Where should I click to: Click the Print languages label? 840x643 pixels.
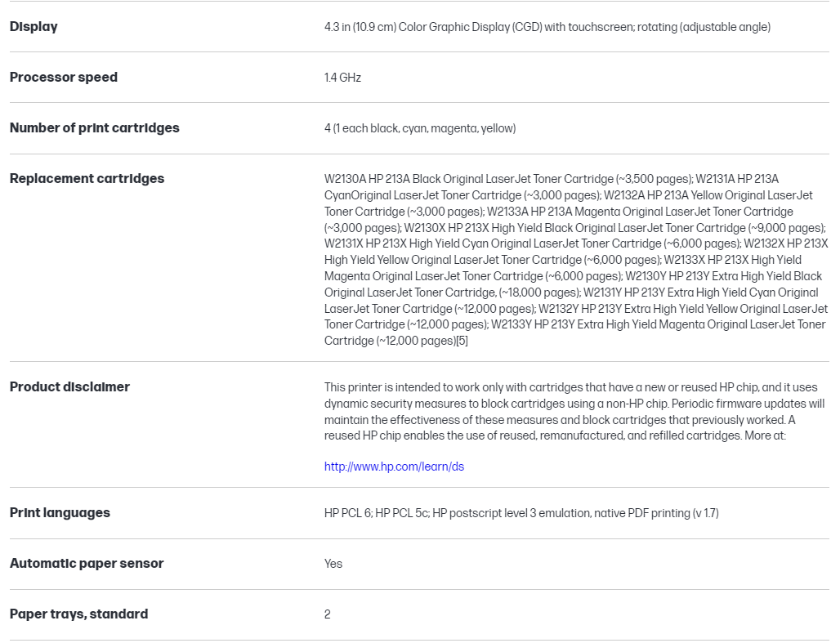coord(60,513)
